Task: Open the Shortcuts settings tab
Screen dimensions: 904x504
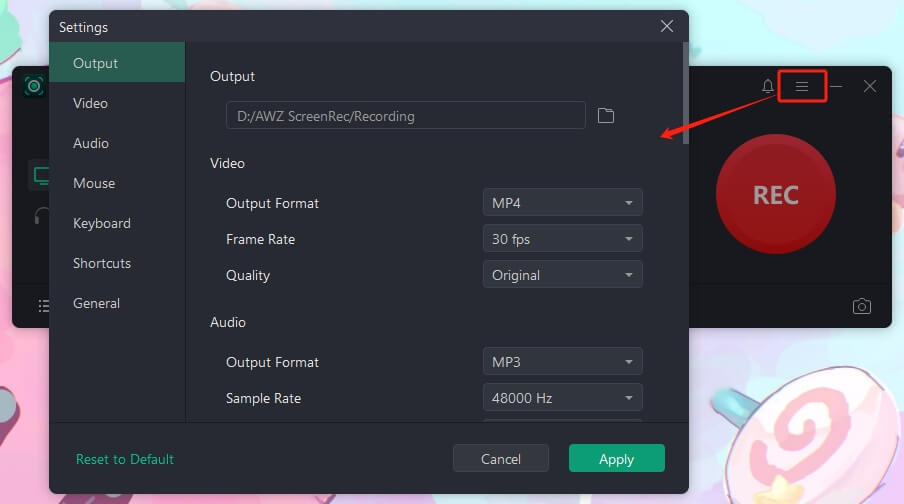Action: pyautogui.click(x=102, y=263)
